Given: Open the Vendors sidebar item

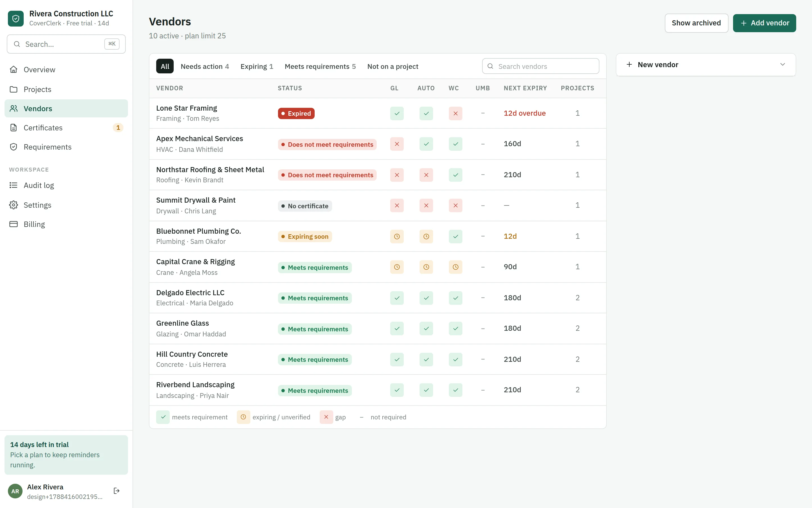Looking at the screenshot, I should [66, 109].
